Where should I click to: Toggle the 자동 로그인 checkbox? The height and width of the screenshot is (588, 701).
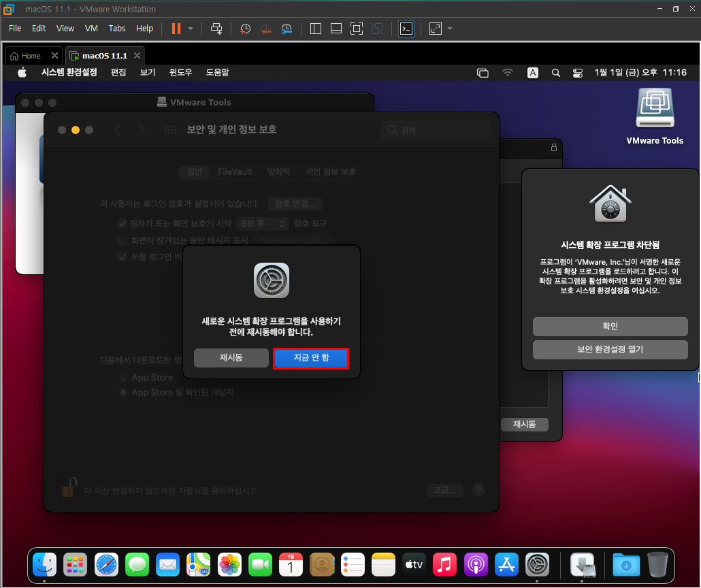(x=123, y=257)
